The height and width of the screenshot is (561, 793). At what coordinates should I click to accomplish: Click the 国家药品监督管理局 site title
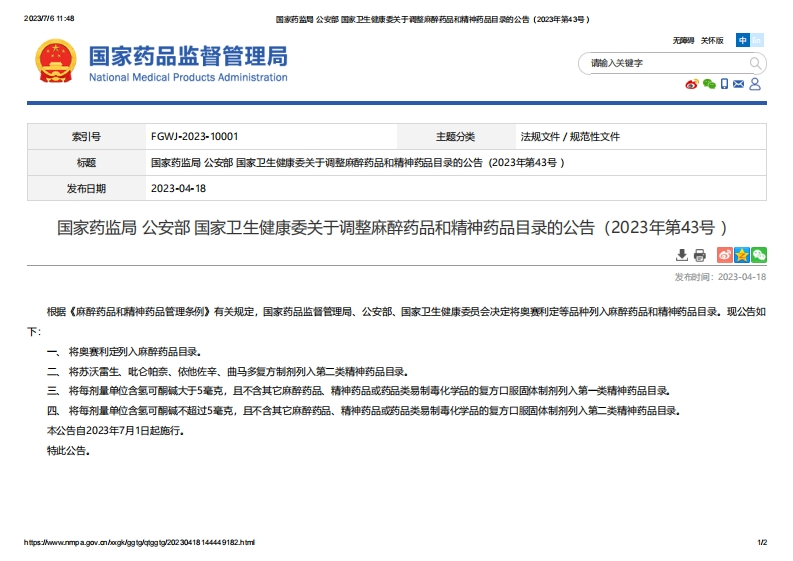coord(188,56)
